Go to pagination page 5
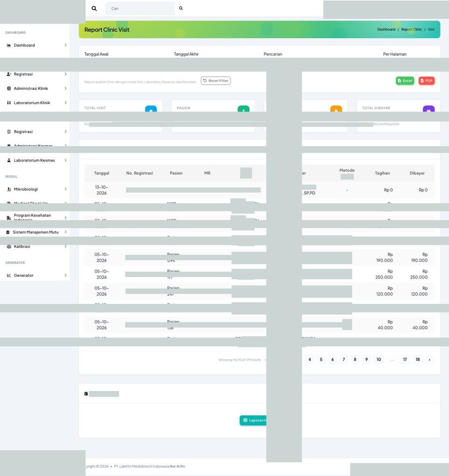The width and height of the screenshot is (449, 476). (x=321, y=359)
